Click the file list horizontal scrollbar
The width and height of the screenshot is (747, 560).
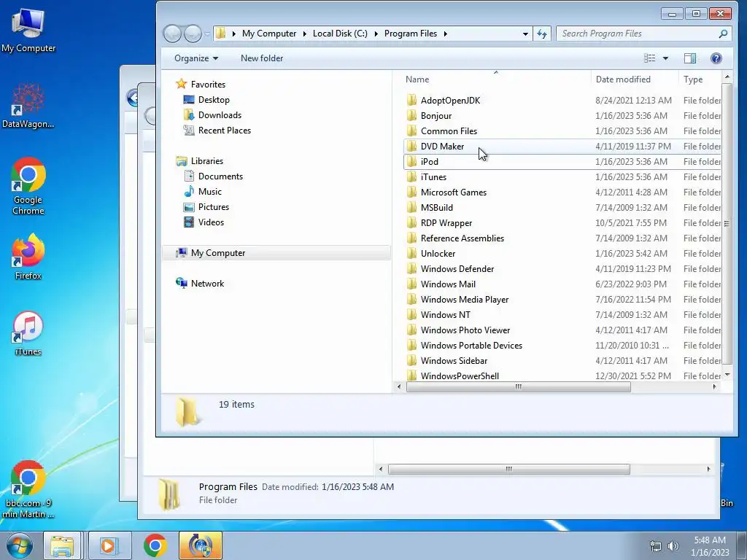pos(519,386)
